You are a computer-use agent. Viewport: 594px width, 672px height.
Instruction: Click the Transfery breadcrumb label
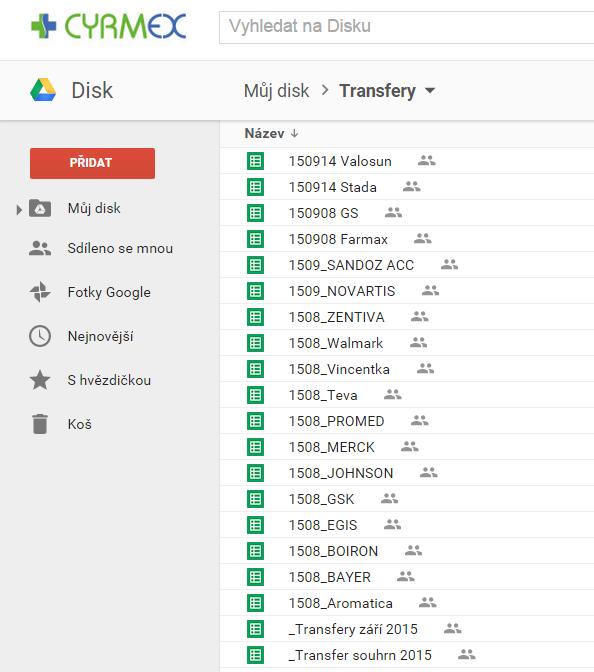(x=378, y=91)
